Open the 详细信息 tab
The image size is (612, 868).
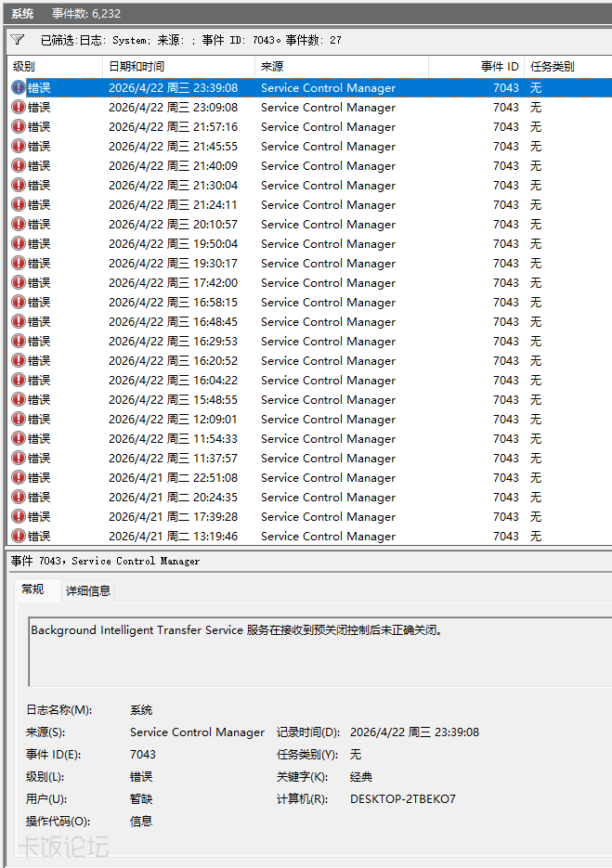(88, 590)
